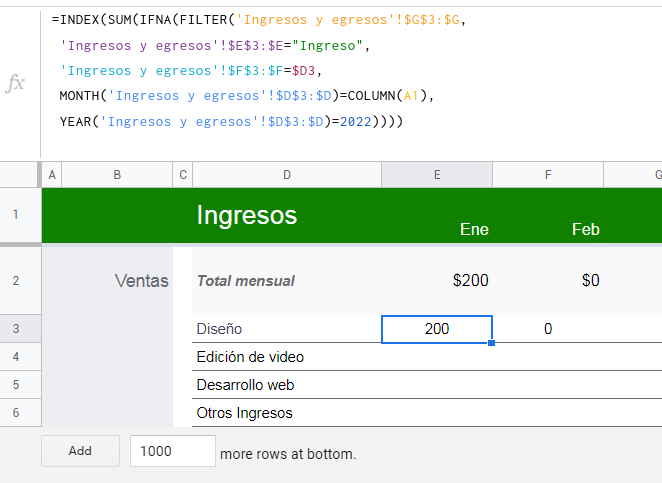Click the YEAR formula line with 2022
The image size is (662, 483).
[x=231, y=122]
